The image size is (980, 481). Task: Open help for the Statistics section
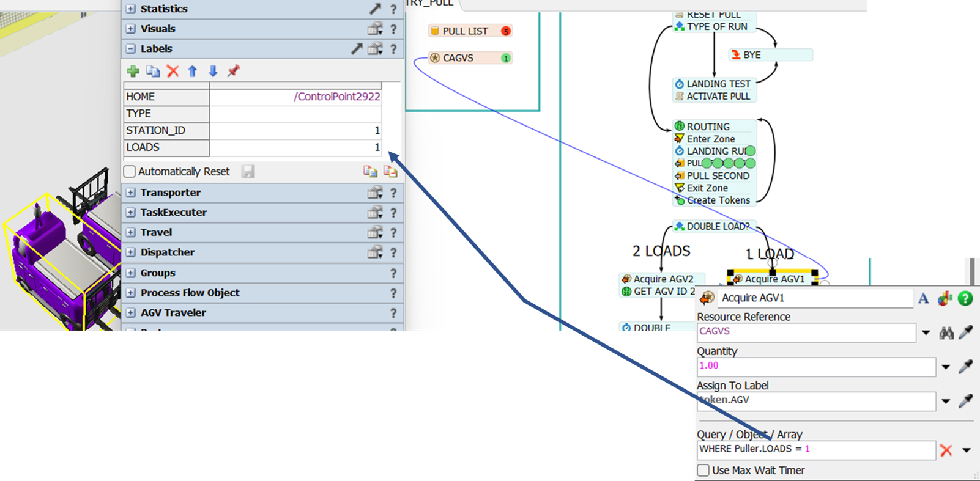click(x=393, y=9)
